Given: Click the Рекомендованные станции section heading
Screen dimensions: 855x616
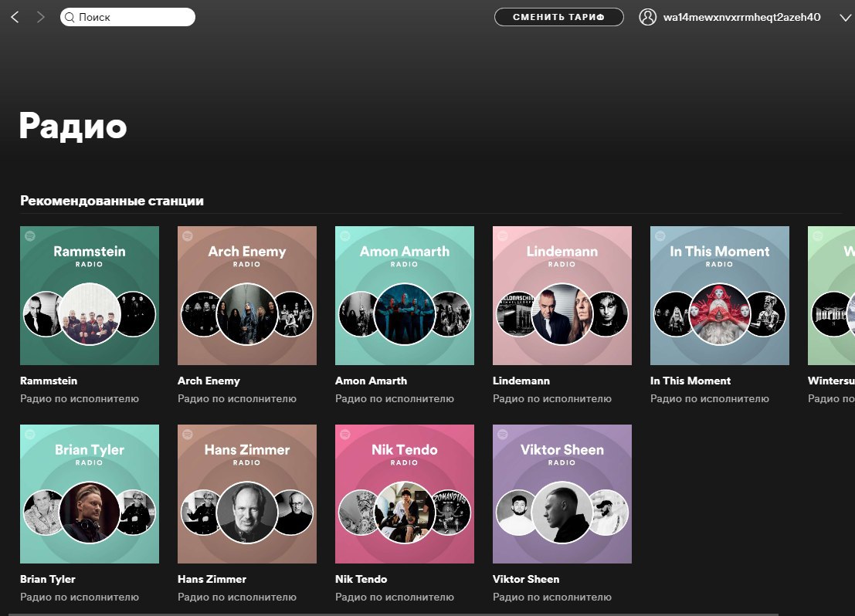Looking at the screenshot, I should [x=112, y=201].
